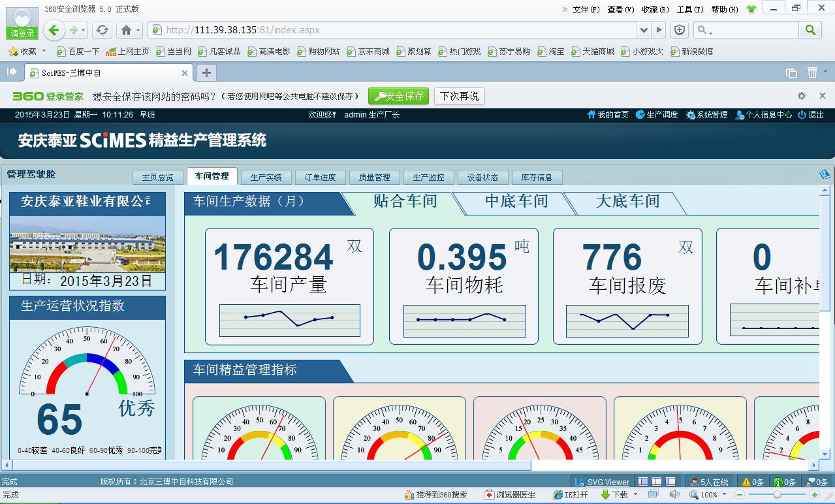
Task: Click the help book icon beside tabs
Action: click(825, 174)
